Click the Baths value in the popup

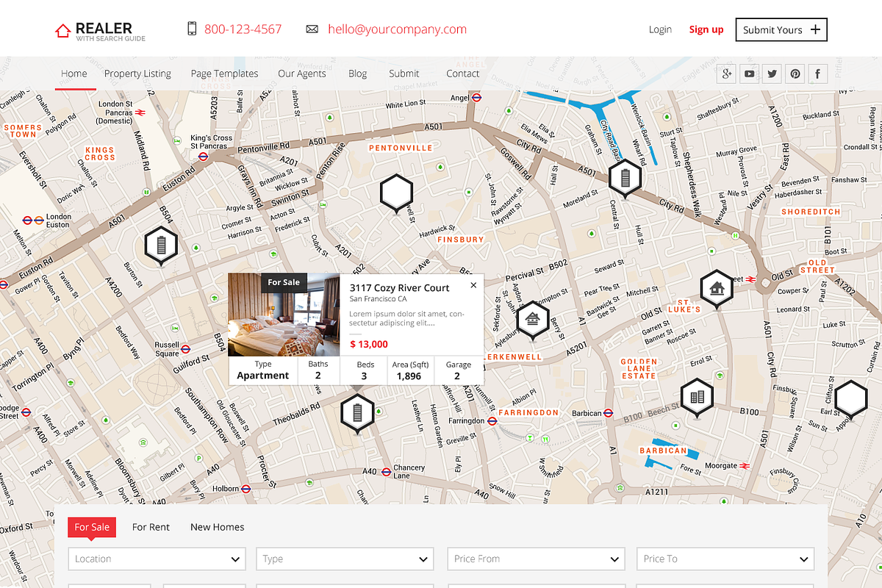[318, 376]
